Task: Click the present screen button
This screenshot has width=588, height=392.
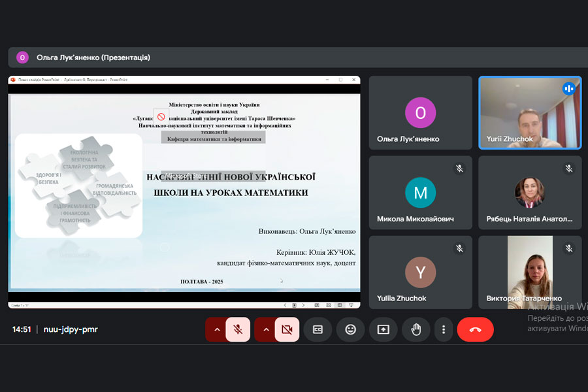Action: pyautogui.click(x=384, y=329)
